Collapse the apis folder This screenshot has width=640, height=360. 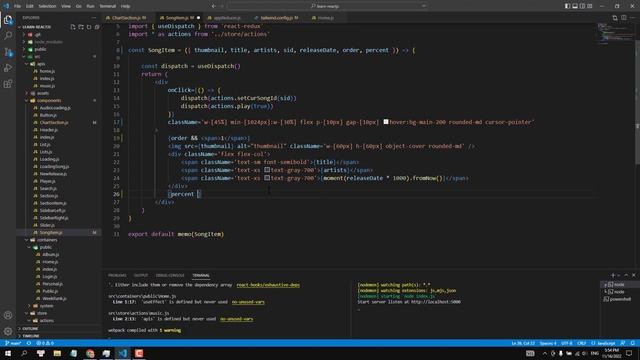click(x=41, y=64)
